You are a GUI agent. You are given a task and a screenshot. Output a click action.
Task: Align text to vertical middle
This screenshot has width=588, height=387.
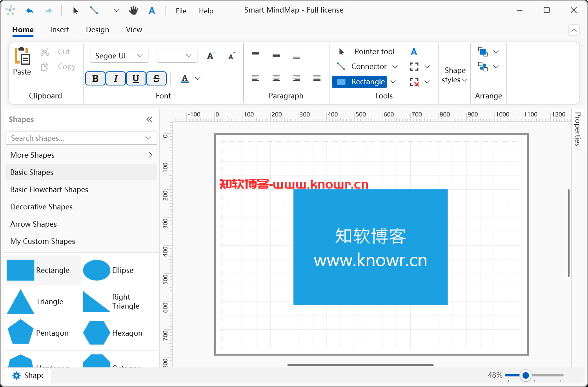pos(276,56)
